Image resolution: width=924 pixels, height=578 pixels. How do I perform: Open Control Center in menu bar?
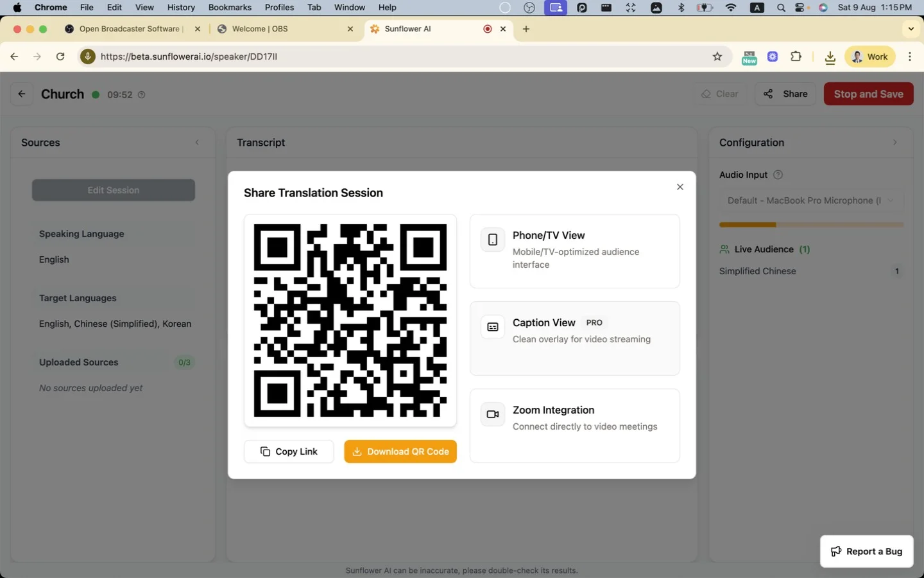pyautogui.click(x=801, y=8)
